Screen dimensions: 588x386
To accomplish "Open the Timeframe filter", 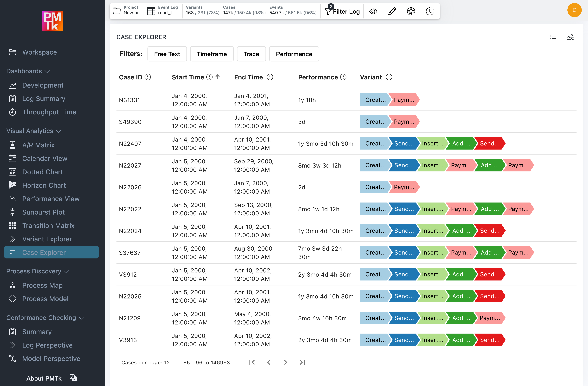I will [212, 54].
